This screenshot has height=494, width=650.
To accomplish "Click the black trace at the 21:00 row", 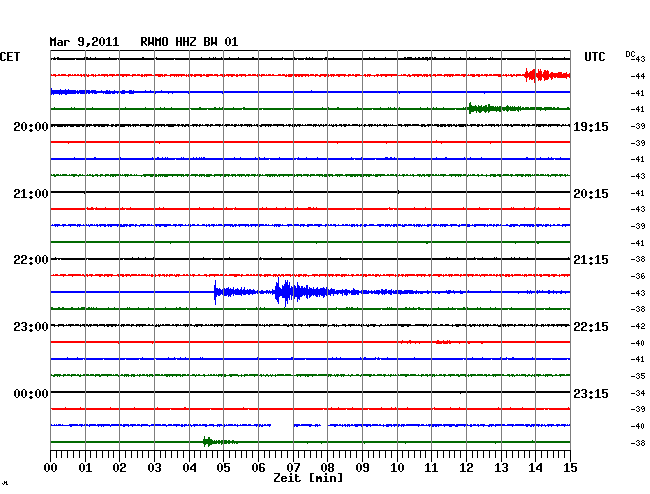I will [310, 192].
